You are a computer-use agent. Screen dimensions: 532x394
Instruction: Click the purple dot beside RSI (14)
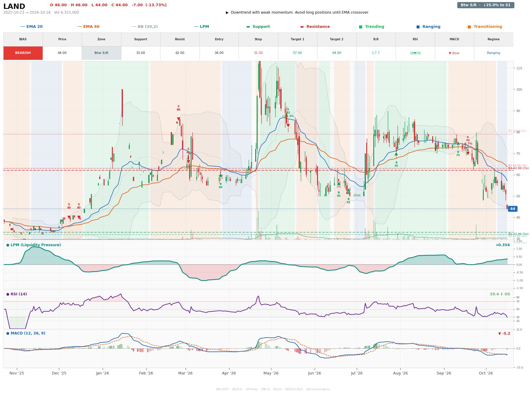pos(8,294)
